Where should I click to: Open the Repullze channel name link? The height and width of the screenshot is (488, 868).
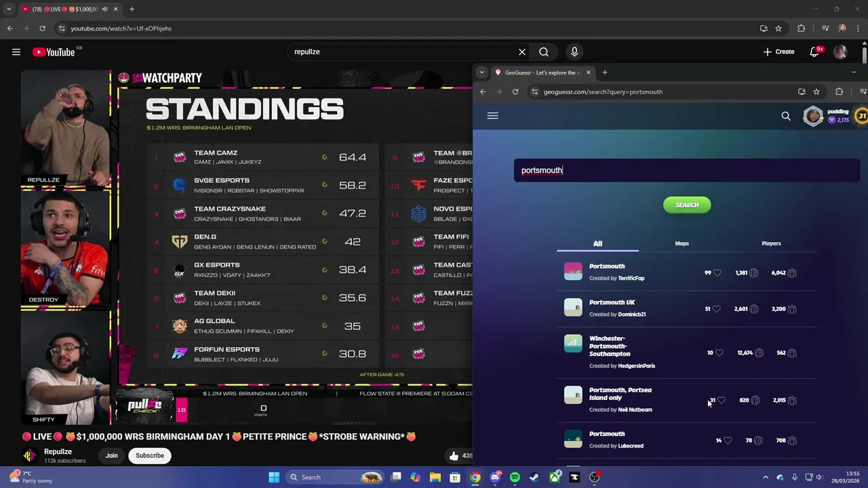tap(58, 451)
